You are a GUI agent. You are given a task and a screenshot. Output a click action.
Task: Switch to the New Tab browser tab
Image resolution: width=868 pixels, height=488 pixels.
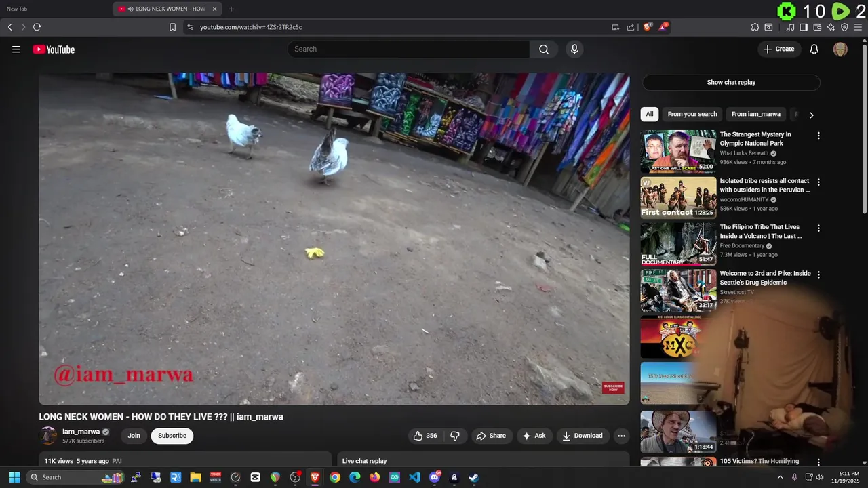tap(17, 9)
